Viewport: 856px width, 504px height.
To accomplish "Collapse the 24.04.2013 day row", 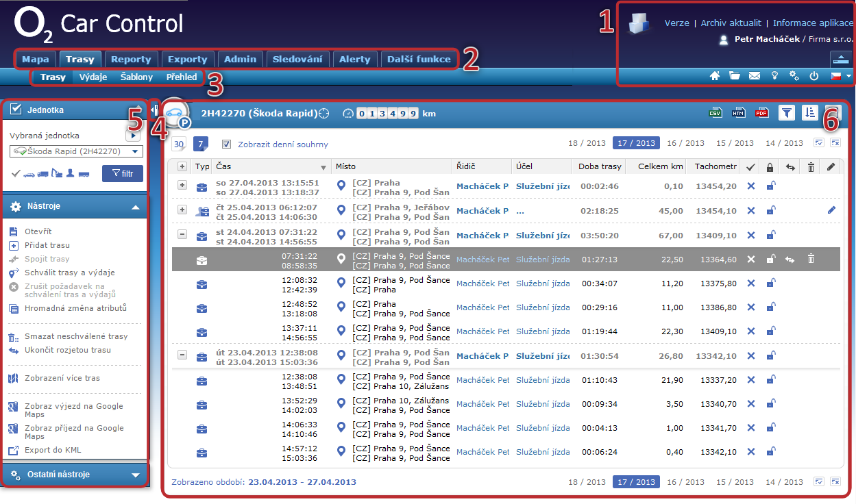I will point(182,234).
